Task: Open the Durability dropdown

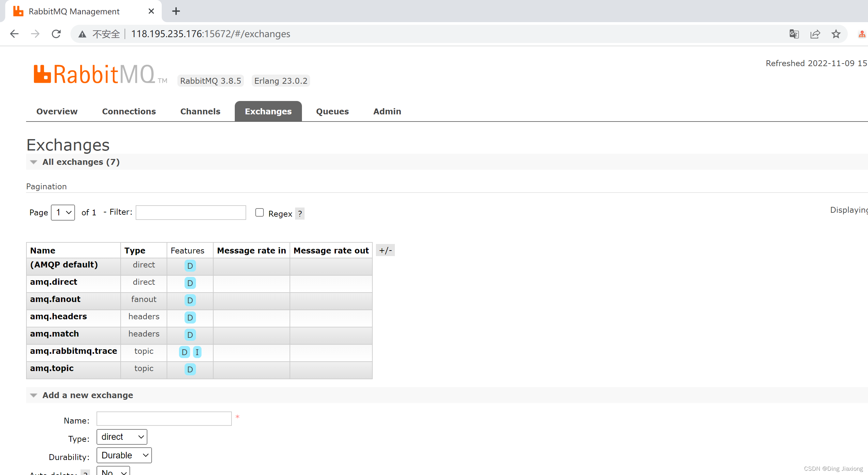Action: (124, 455)
